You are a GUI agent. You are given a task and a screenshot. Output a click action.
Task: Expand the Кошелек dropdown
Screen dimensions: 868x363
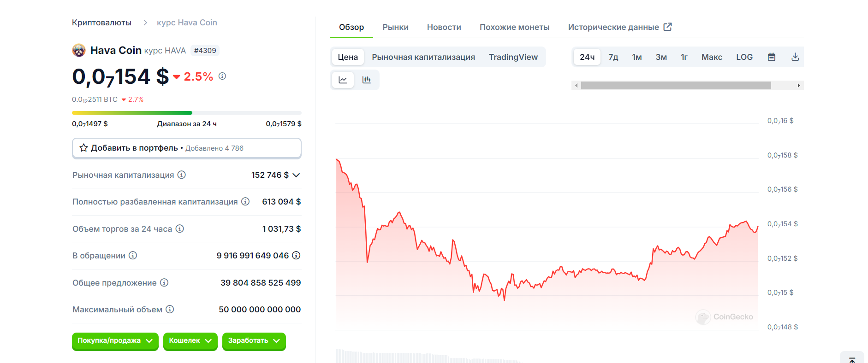coord(190,341)
